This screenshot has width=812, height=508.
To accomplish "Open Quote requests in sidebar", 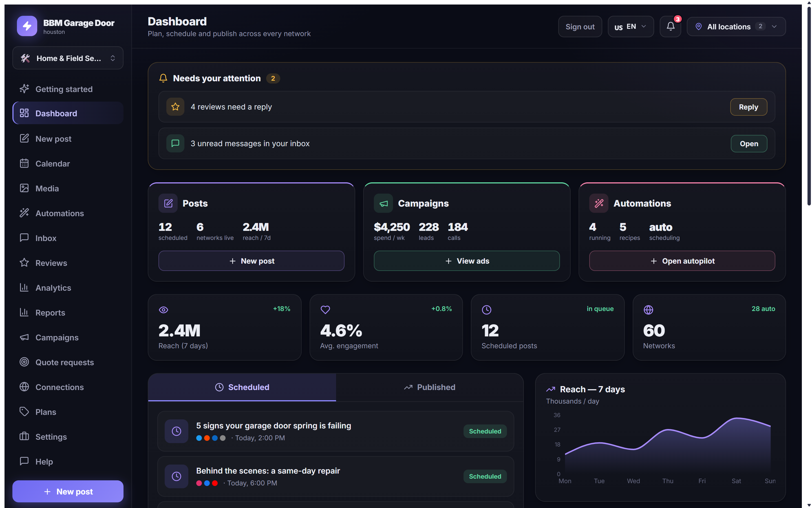I will click(x=68, y=362).
